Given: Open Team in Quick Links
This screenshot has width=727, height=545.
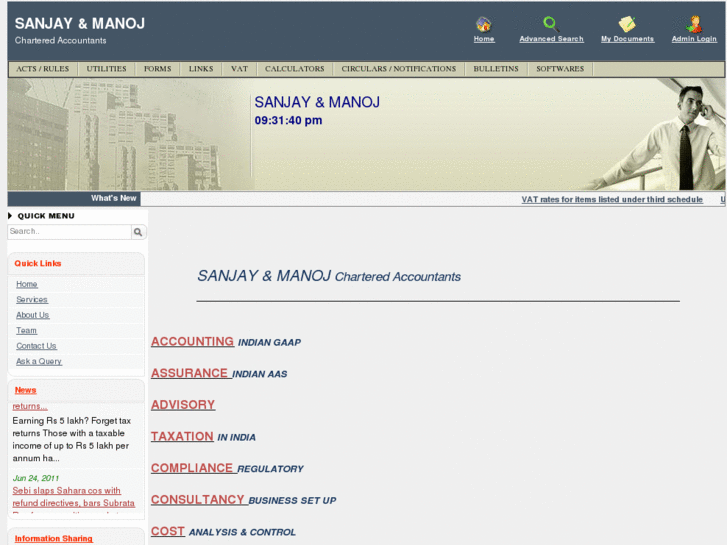Looking at the screenshot, I should [x=26, y=330].
